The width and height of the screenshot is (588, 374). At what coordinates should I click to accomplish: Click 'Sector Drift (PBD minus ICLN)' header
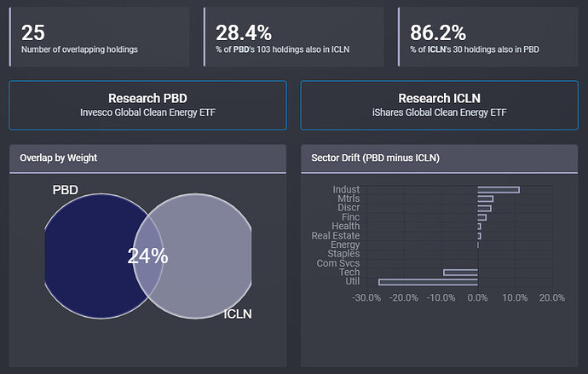pos(439,158)
